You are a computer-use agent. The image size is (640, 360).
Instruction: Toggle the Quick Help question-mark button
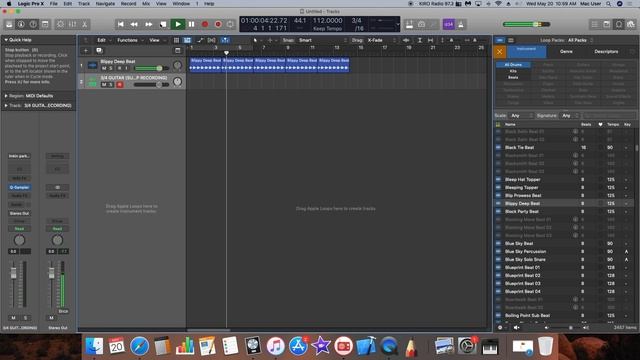[33, 24]
